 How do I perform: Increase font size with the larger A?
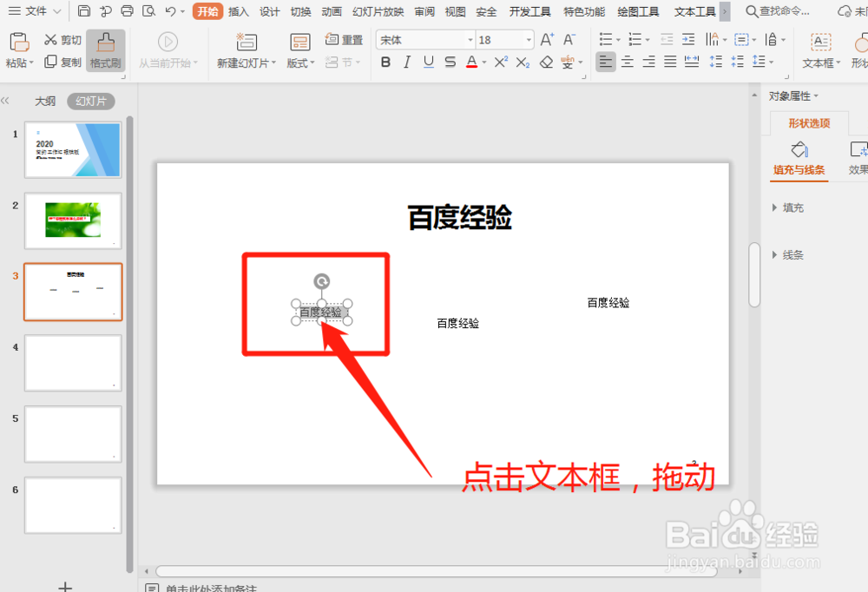click(547, 40)
